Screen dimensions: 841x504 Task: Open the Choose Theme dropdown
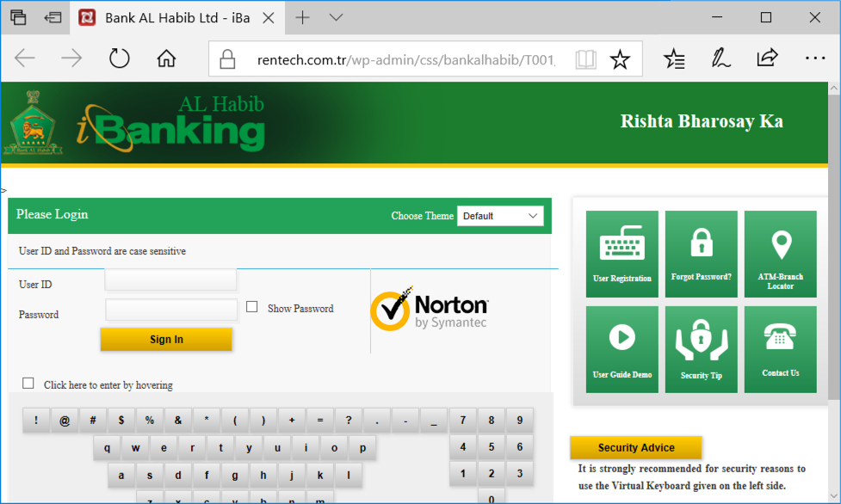click(x=500, y=216)
